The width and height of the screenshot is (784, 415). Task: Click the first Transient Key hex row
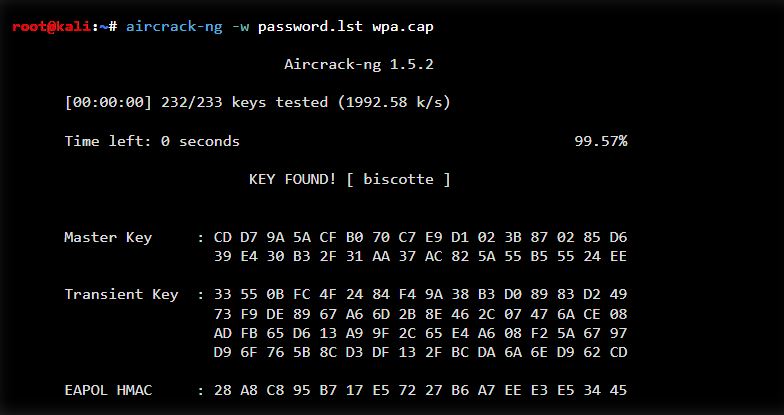(420, 294)
